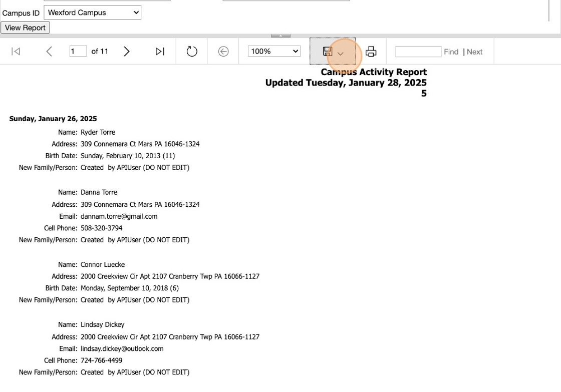
Task: Select the name Ryder Torre
Action: pos(98,132)
